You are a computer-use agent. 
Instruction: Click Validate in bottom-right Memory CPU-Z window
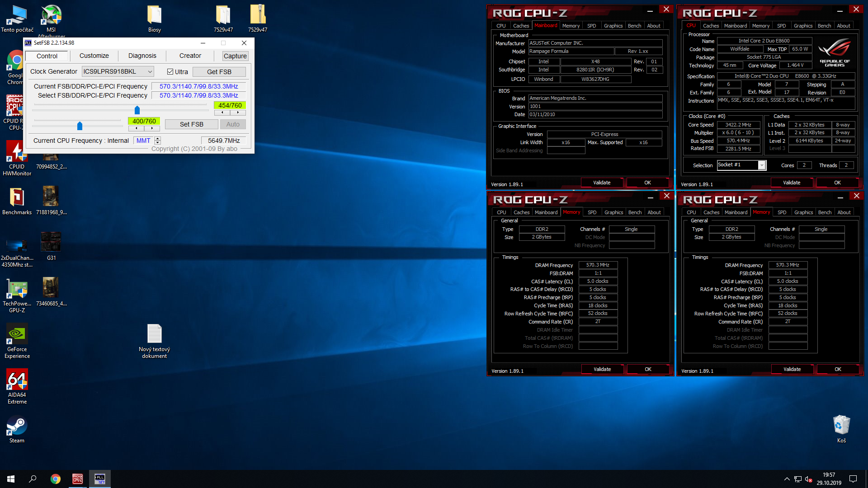click(x=792, y=369)
